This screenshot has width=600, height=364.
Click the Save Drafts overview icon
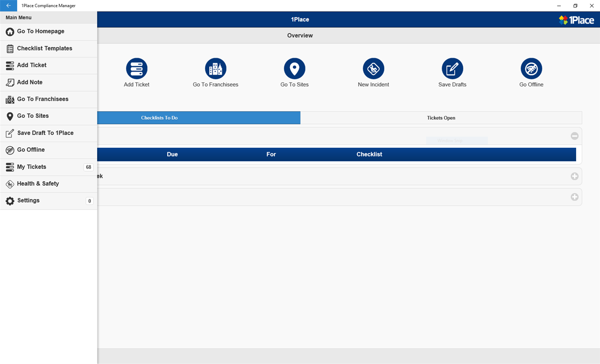(452, 69)
